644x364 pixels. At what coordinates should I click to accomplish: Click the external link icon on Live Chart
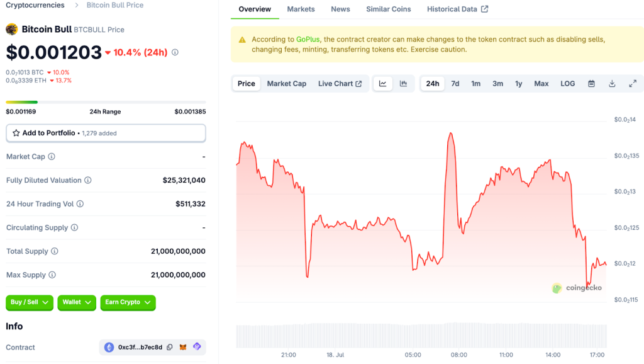pos(358,84)
